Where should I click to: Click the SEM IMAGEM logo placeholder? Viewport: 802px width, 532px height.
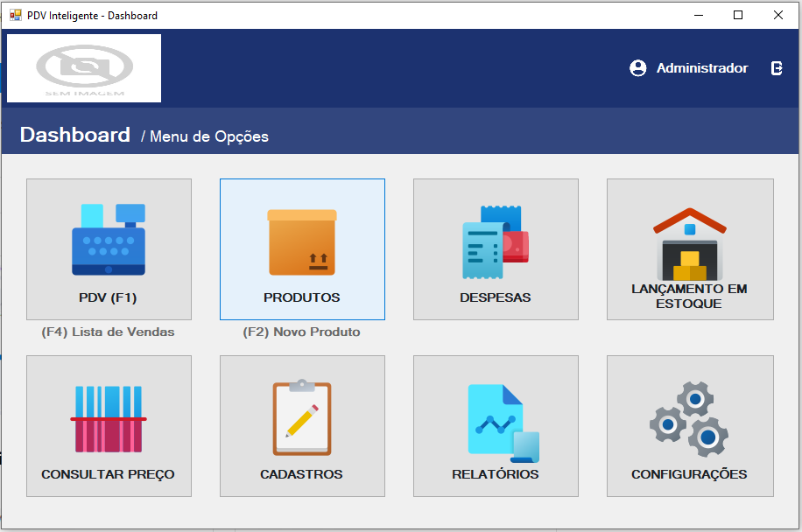(x=84, y=68)
